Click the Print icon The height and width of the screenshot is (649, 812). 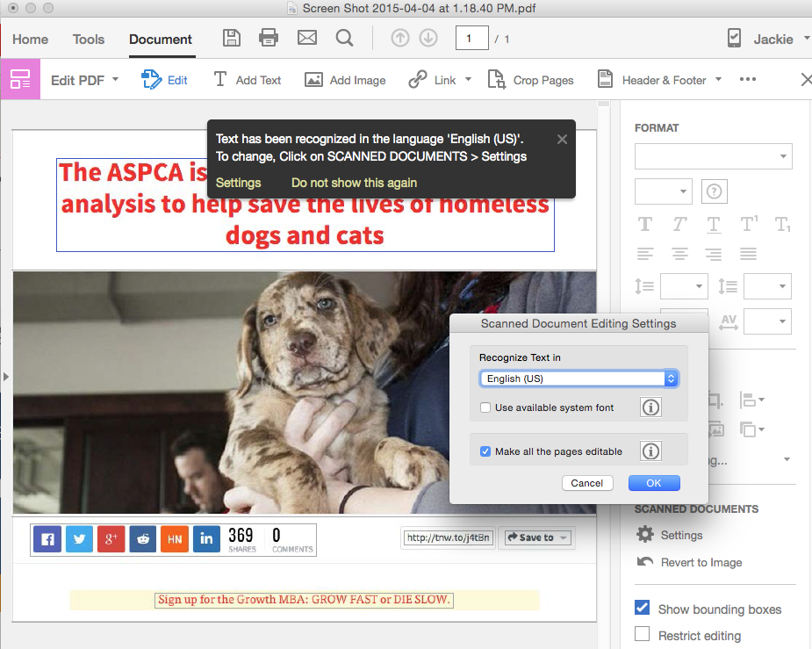point(269,39)
